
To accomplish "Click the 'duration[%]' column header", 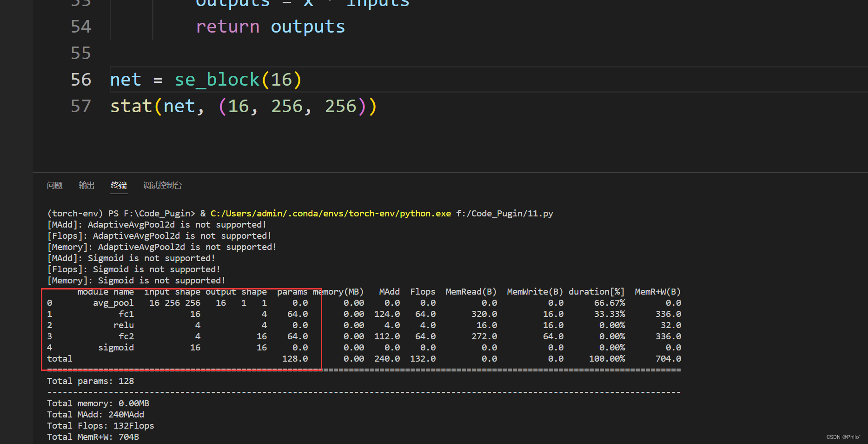I will tap(596, 292).
